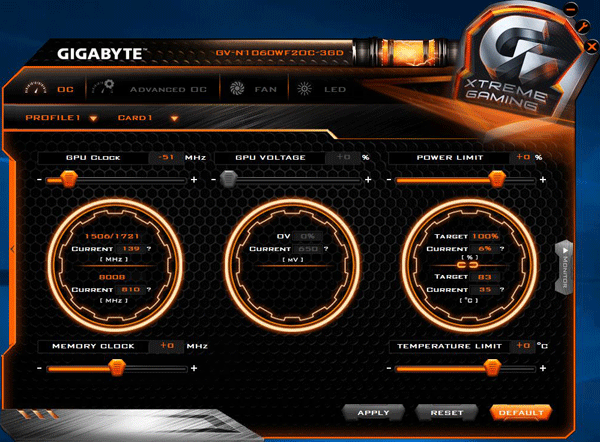Click the Advanced OC gear gauge icon
The height and width of the screenshot is (442, 600).
(x=103, y=87)
